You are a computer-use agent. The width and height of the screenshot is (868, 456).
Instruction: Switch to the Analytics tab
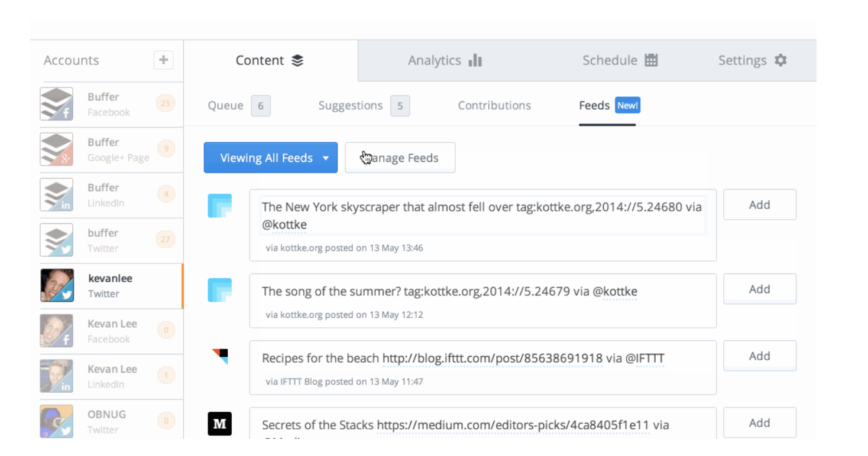445,60
